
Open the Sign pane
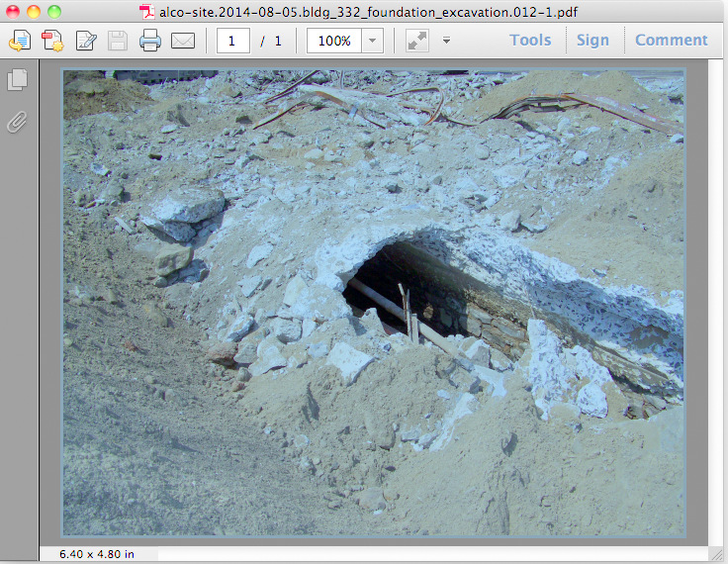pos(592,41)
